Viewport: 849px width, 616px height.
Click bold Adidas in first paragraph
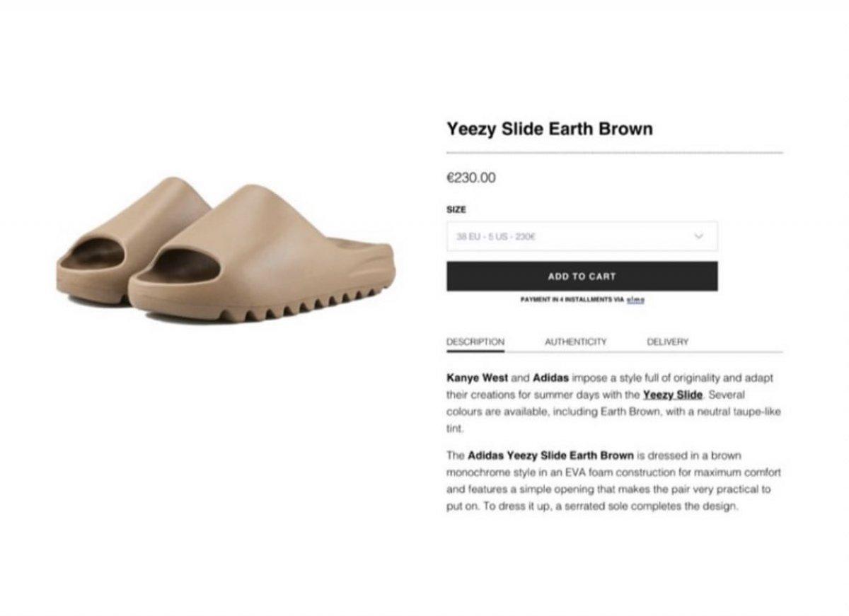click(550, 378)
